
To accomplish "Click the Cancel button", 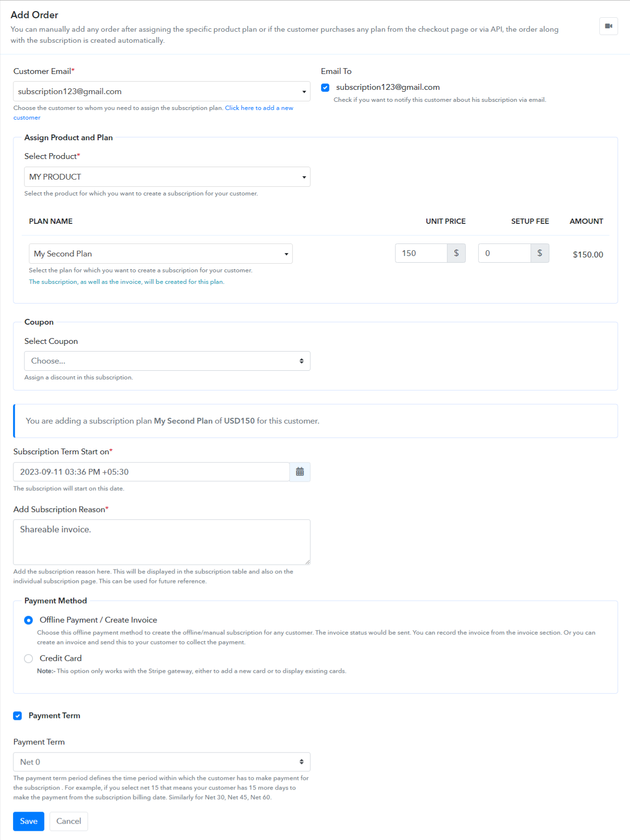I will click(69, 821).
